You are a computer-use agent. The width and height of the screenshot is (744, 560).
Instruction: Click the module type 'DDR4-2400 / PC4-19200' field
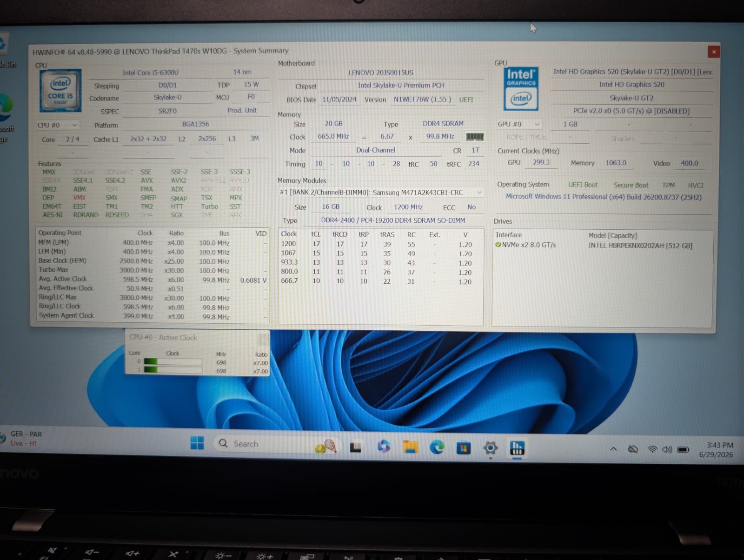pyautogui.click(x=392, y=220)
